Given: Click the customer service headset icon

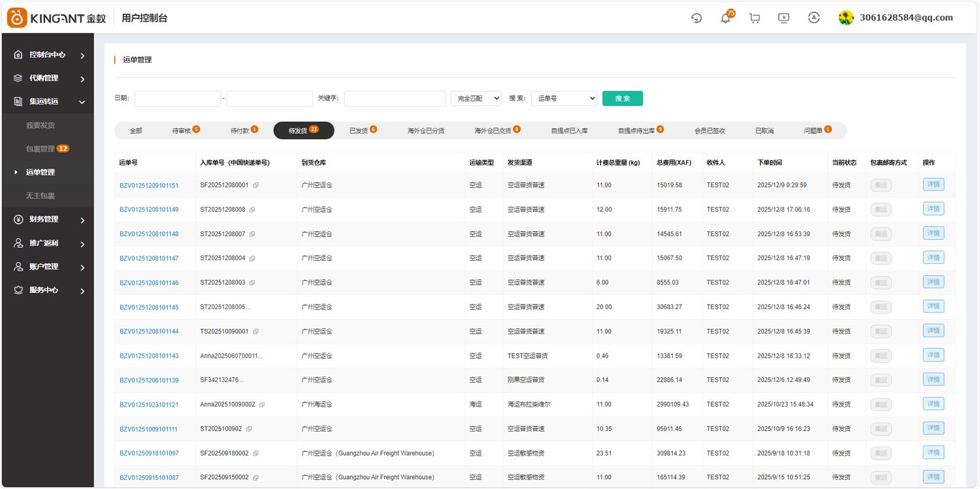Looking at the screenshot, I should [696, 18].
